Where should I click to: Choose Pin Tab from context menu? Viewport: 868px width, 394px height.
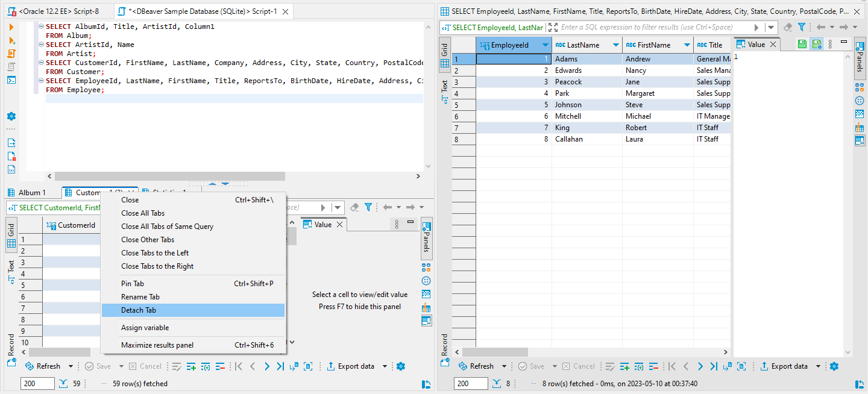[x=193, y=284]
